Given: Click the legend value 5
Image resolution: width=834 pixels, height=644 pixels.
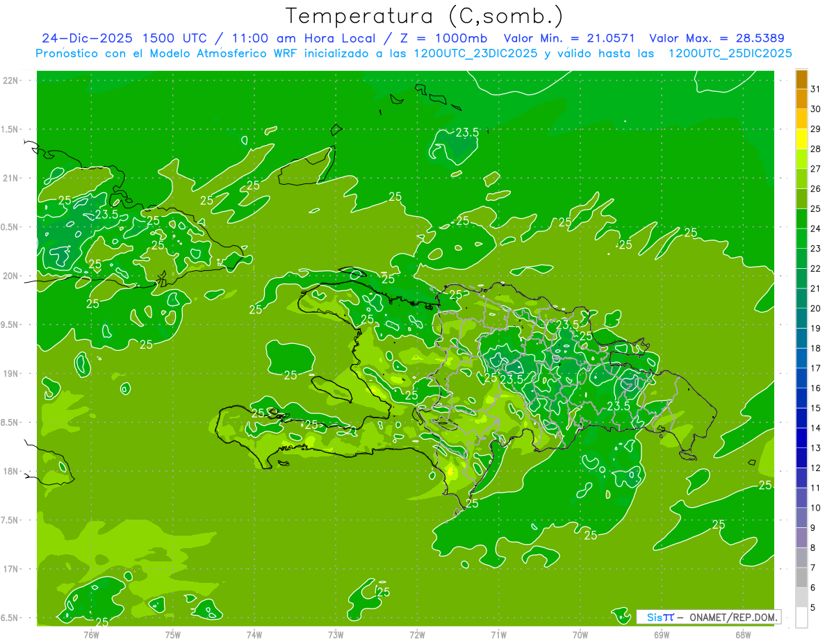Looking at the screenshot, I should (x=812, y=607).
